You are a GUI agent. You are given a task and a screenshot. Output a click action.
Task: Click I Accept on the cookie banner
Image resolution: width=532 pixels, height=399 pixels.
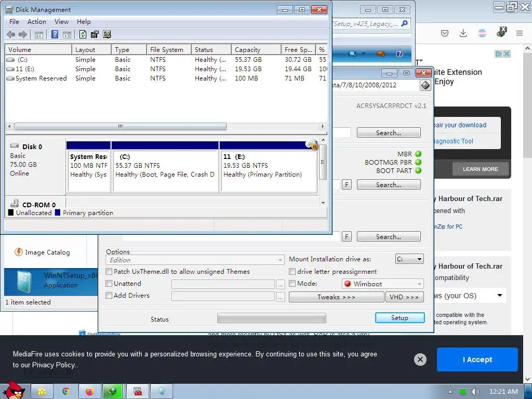tap(477, 360)
